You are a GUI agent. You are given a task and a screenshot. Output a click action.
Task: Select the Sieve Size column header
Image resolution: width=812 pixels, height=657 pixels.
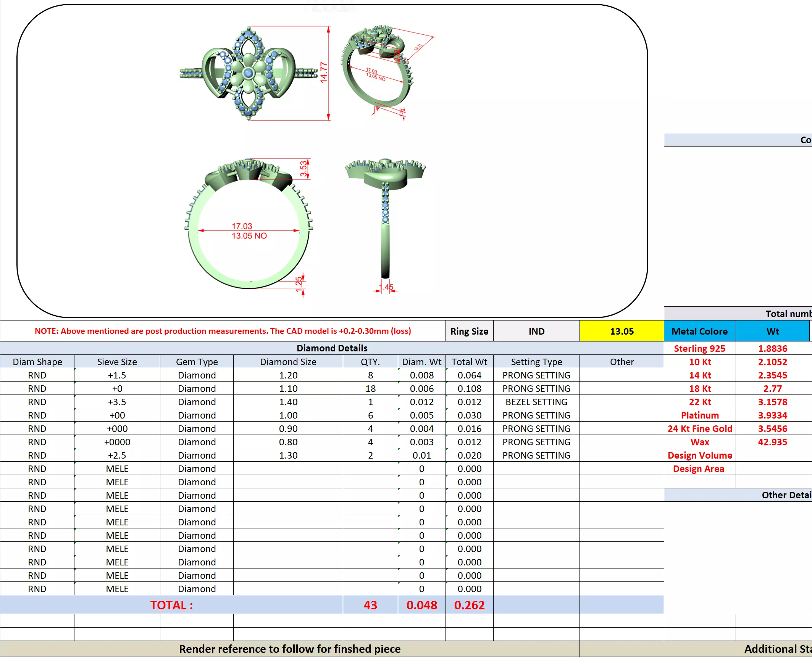[117, 362]
